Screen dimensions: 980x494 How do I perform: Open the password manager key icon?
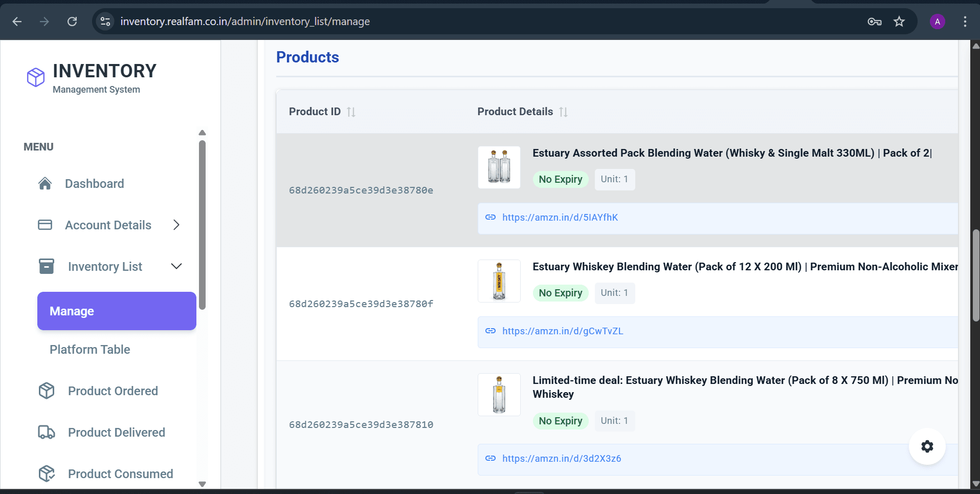click(x=874, y=22)
